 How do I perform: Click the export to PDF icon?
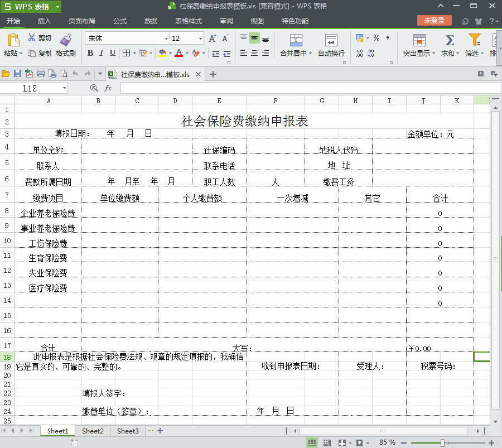coord(29,74)
